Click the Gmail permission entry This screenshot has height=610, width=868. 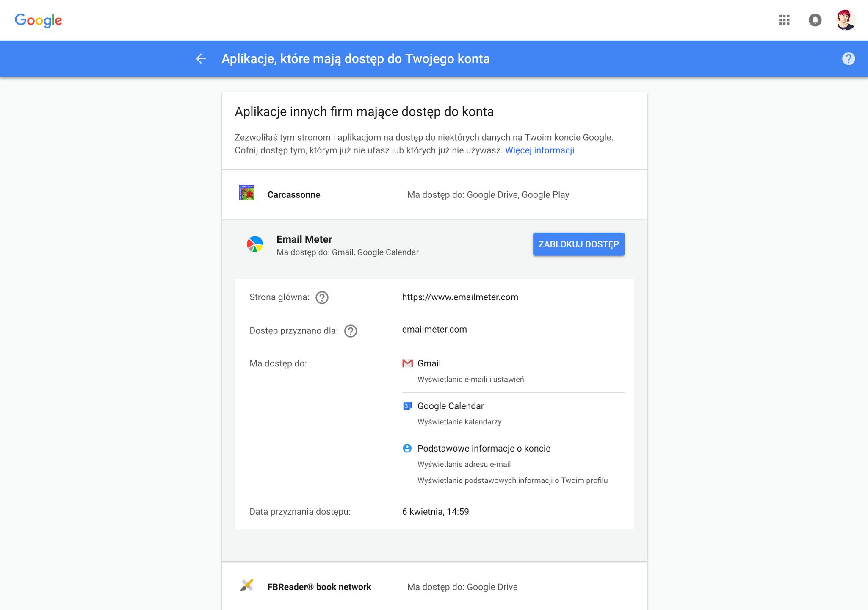click(429, 363)
